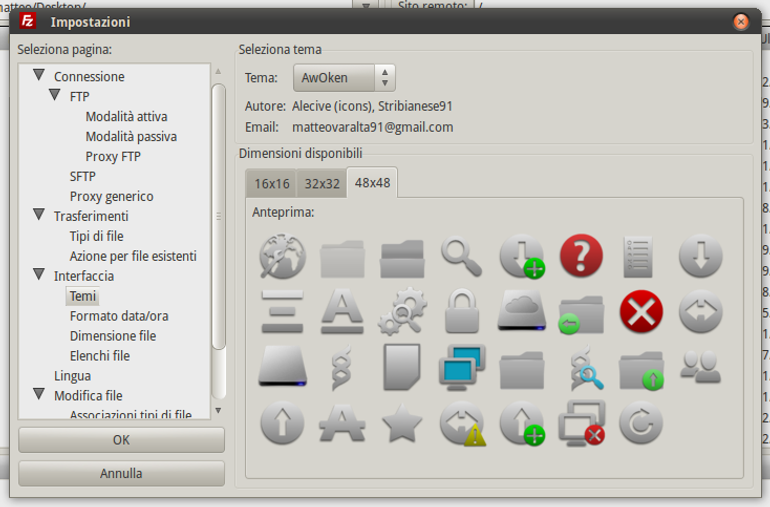Click the magnifying glass search icon

tap(461, 256)
